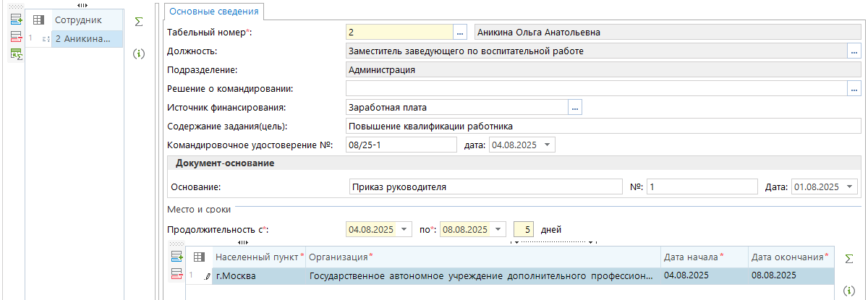The image size is (868, 300).
Task: Add a new row to the employee list
Action: (16, 20)
